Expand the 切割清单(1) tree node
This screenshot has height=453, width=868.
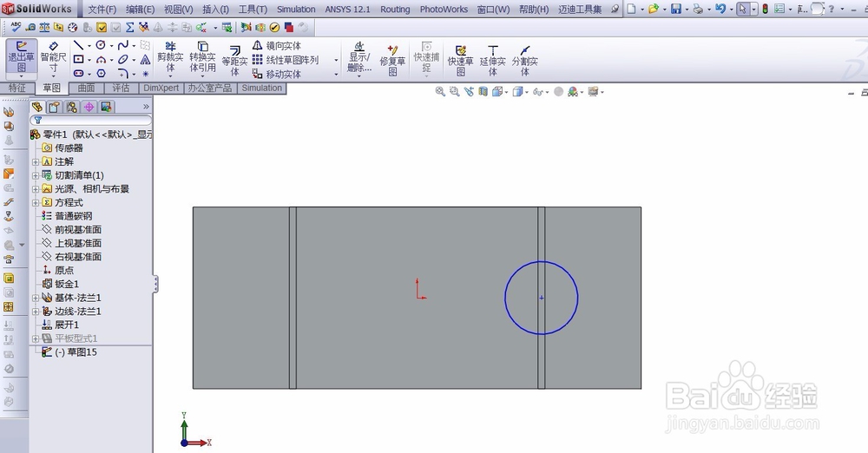36,175
